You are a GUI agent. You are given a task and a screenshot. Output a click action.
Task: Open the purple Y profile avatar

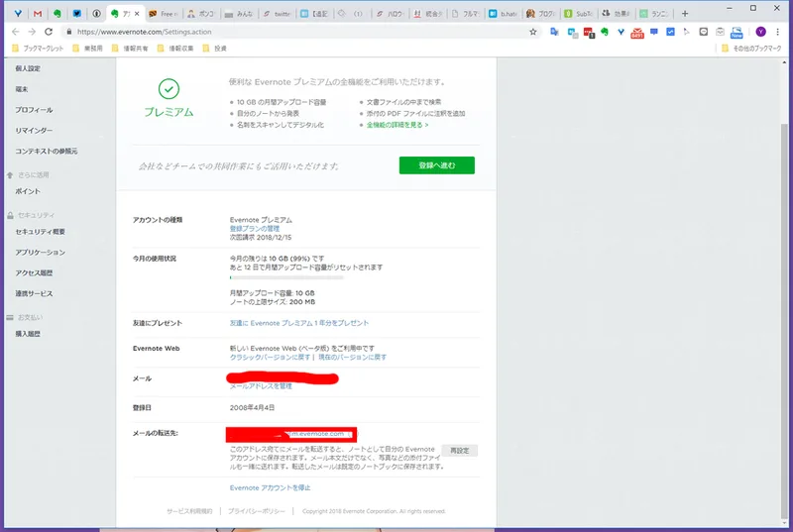pos(760,32)
